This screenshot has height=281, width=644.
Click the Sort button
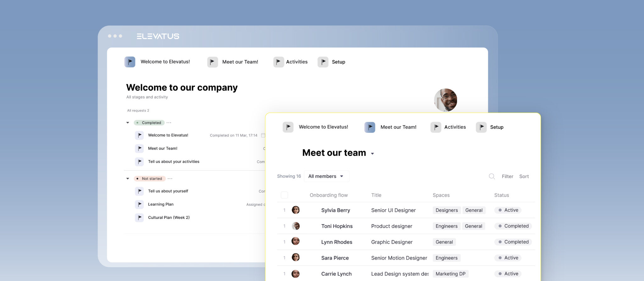pyautogui.click(x=524, y=176)
